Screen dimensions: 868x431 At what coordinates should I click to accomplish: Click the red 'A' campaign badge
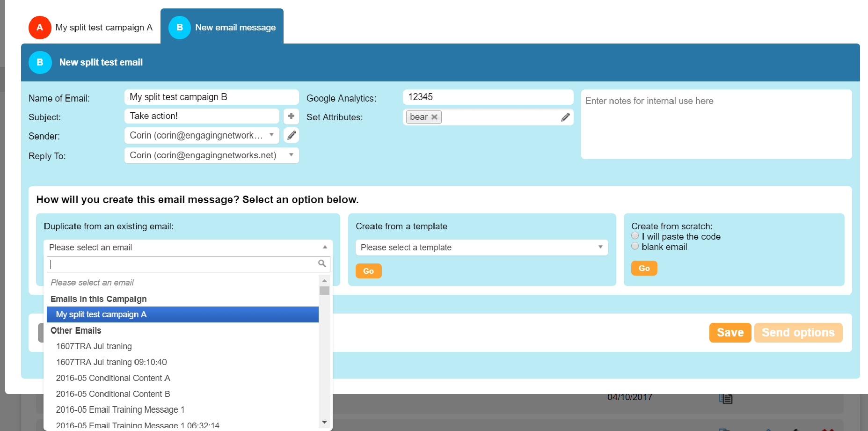pyautogui.click(x=40, y=27)
